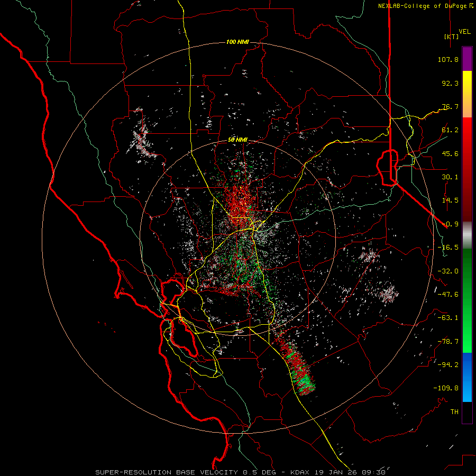Pick the black TH segment of color bar
The height and width of the screenshot is (476, 476).
point(467,412)
